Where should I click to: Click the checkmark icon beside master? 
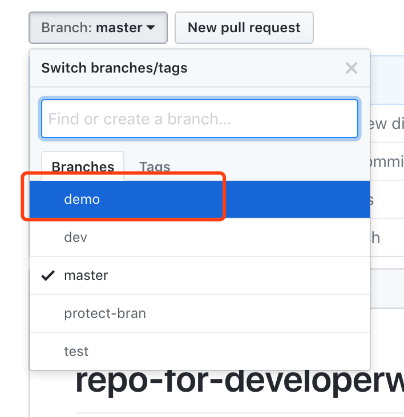48,275
